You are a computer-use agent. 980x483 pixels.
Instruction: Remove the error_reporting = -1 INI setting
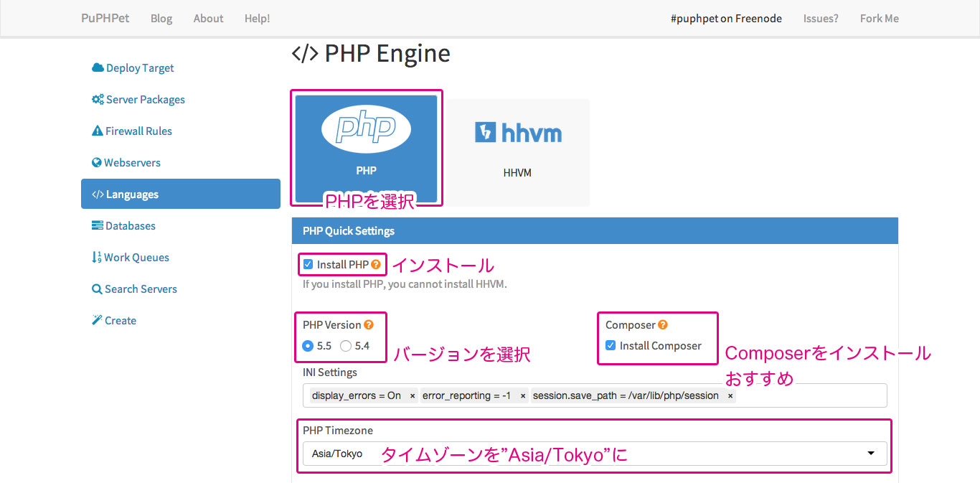click(523, 396)
